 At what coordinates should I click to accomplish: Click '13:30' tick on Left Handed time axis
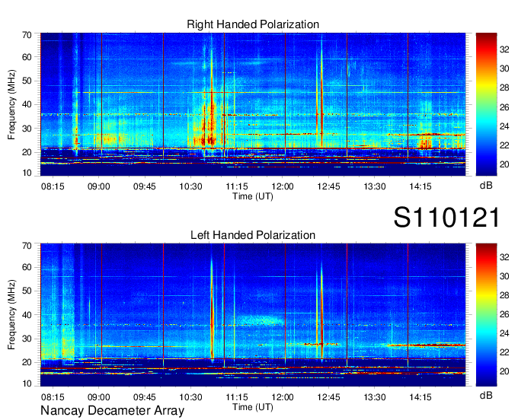point(375,397)
